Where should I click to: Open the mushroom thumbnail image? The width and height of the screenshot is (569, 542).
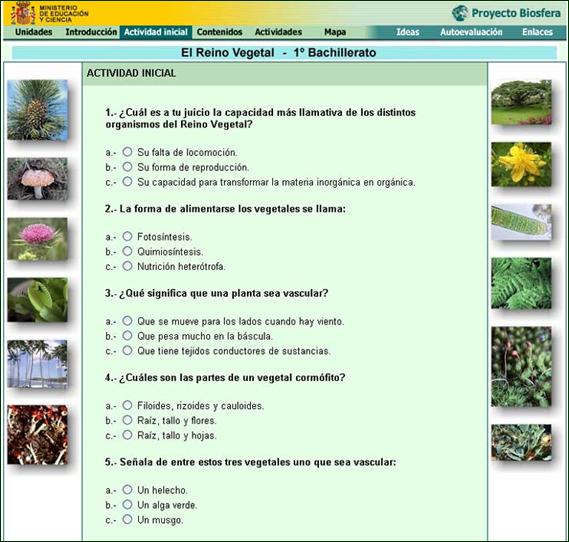coord(38,179)
